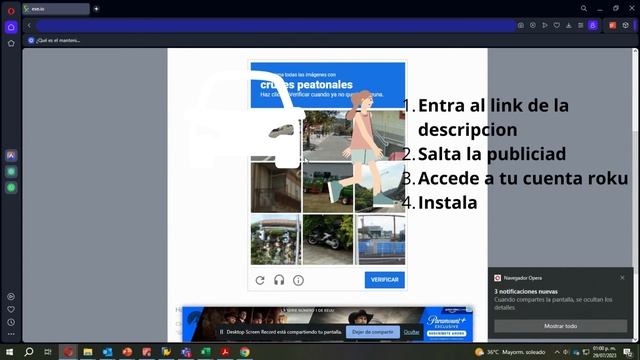
Task: Open history clock in the sidebar
Action: [11, 322]
